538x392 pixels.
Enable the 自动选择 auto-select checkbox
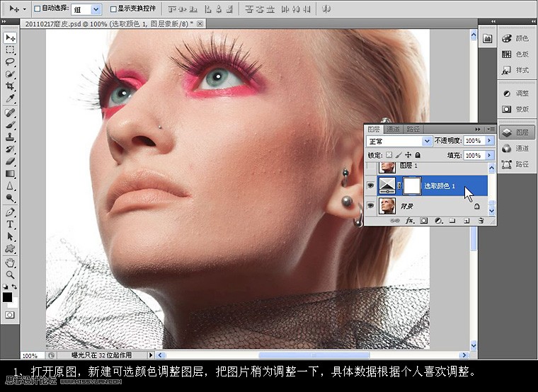38,9
